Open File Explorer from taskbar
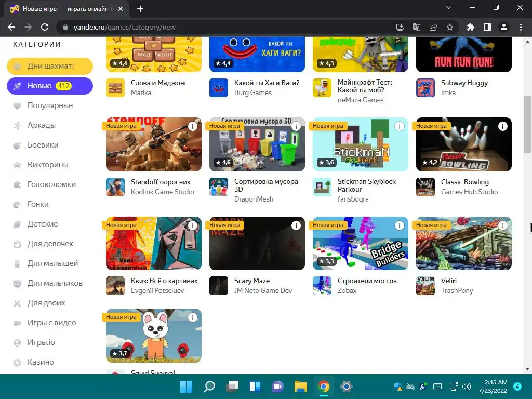This screenshot has width=532, height=399. [301, 387]
